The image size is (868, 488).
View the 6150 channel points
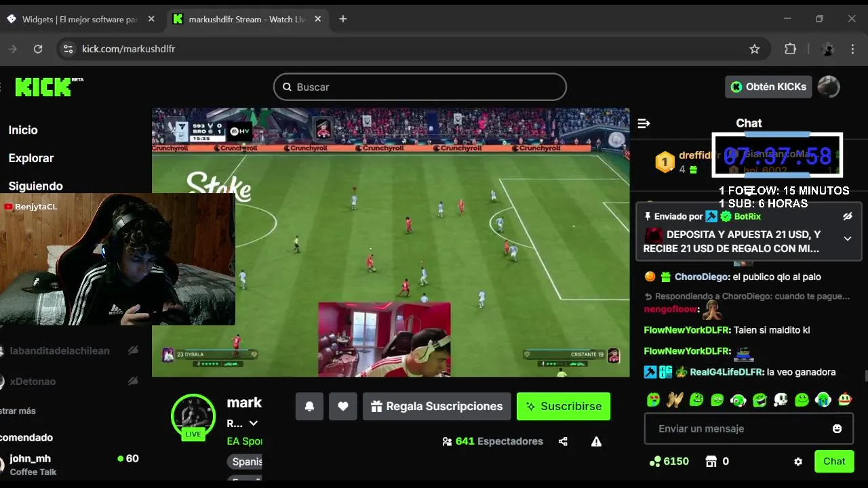669,462
